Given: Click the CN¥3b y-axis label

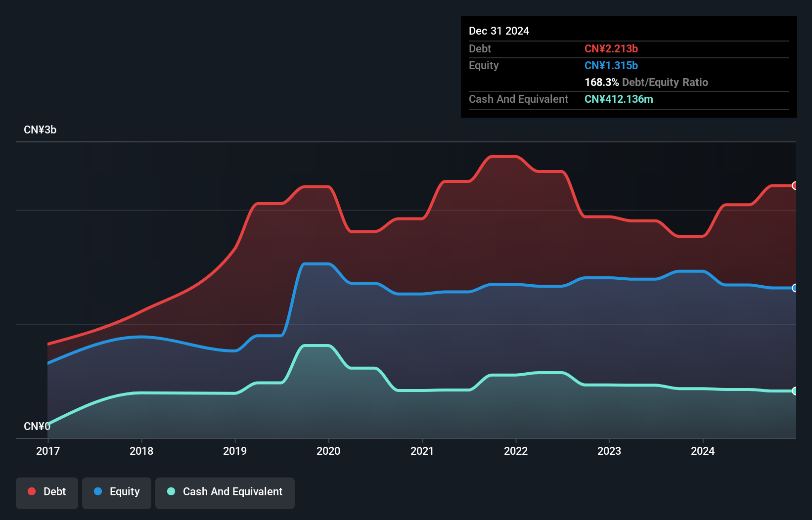Looking at the screenshot, I should 40,130.
